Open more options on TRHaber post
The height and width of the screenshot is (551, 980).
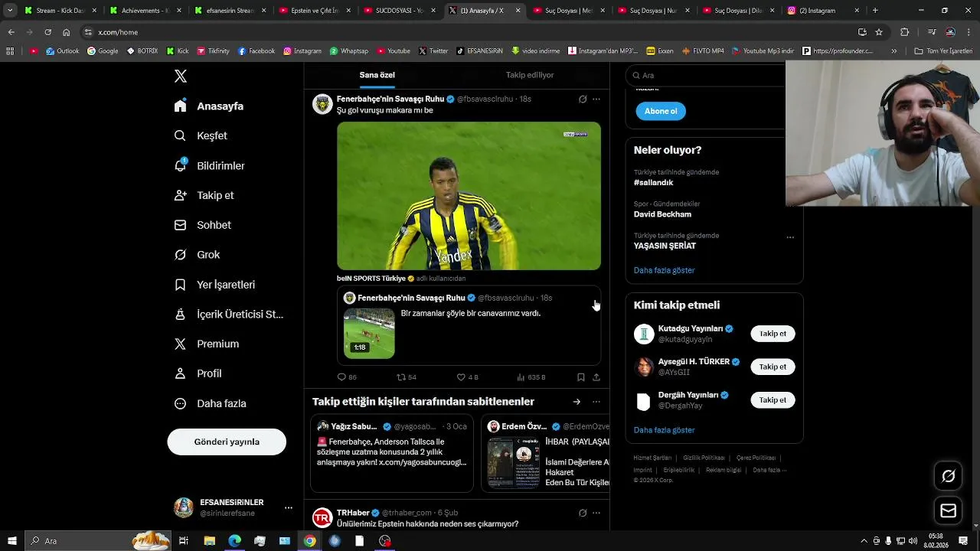[x=596, y=513]
